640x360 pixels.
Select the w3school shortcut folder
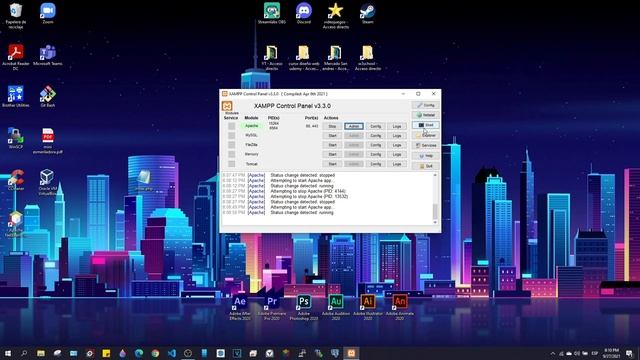point(367,58)
